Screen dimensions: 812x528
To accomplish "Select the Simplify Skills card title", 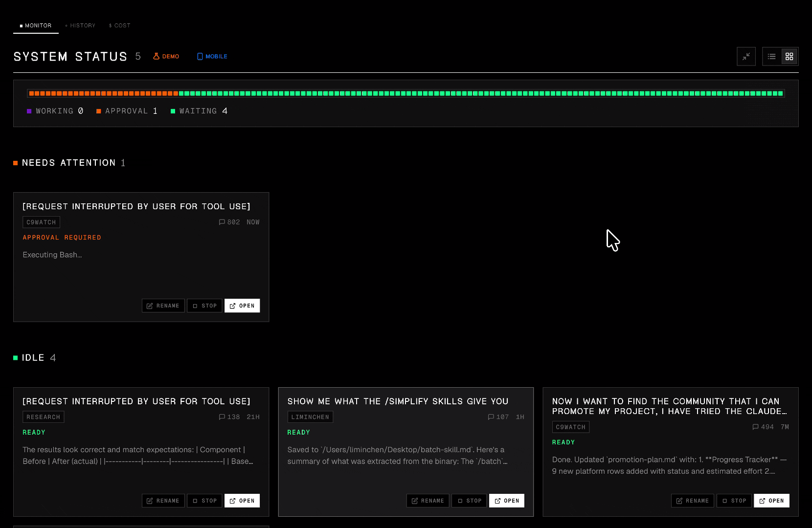I will tap(398, 401).
